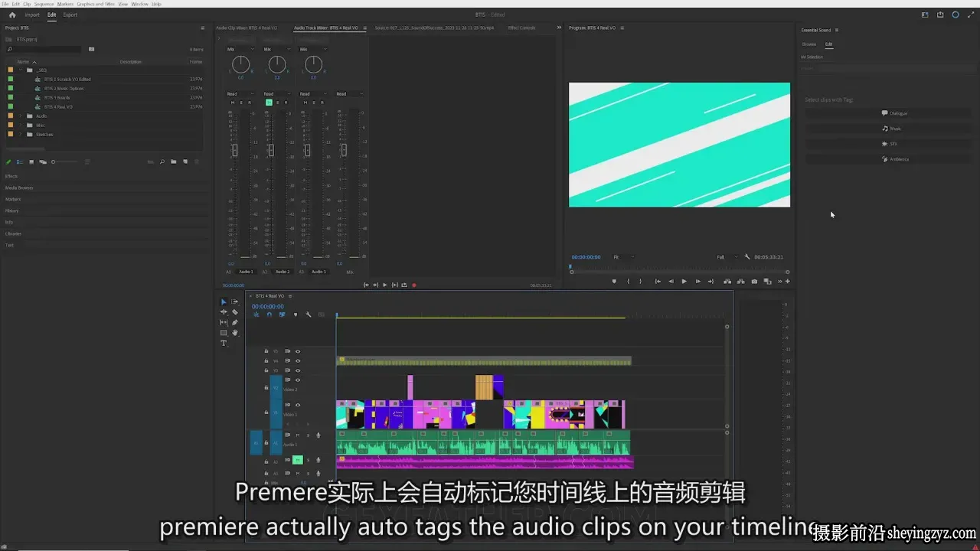Screen dimensions: 980x551
Task: Open Audio 1 Mix output dropdown
Action: (240, 49)
